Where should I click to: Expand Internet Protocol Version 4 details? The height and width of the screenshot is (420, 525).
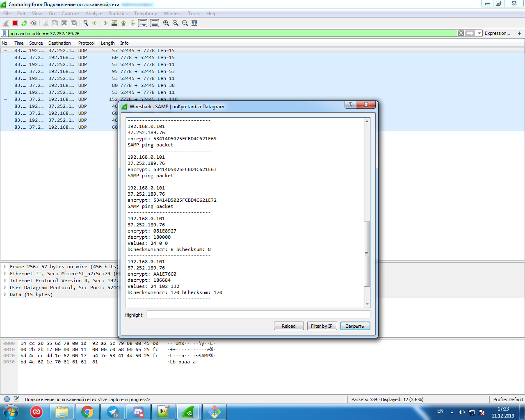pyautogui.click(x=5, y=281)
